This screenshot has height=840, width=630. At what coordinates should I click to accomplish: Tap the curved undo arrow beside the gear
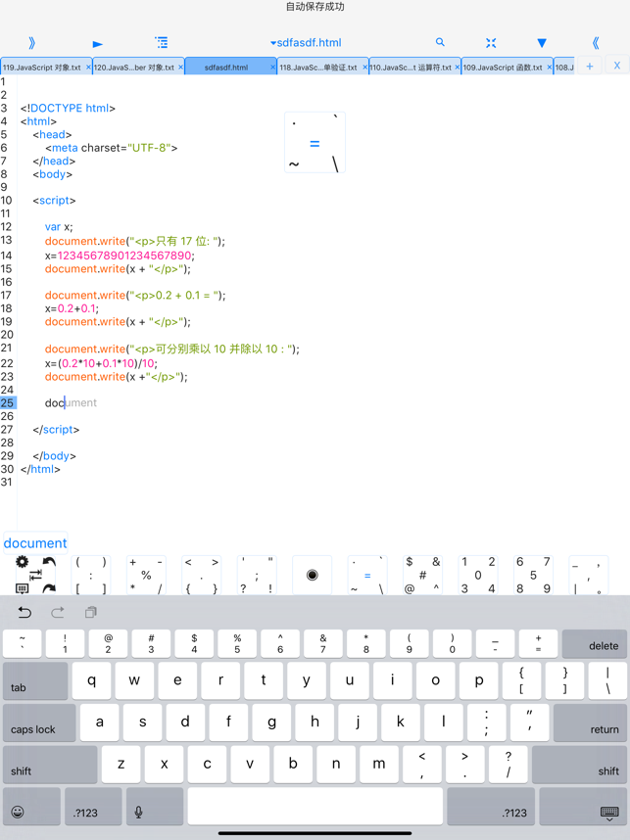tap(49, 561)
